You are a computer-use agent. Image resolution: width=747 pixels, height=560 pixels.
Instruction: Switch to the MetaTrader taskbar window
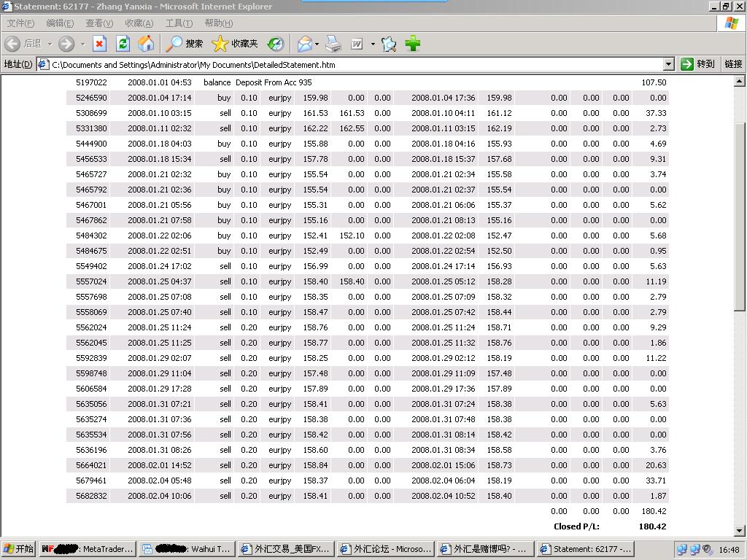pos(87,549)
